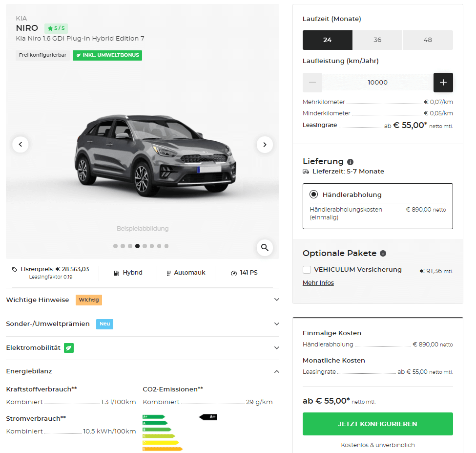This screenshot has height=453, width=476.
Task: Click the A+ energy class arrow
Action: (208, 417)
